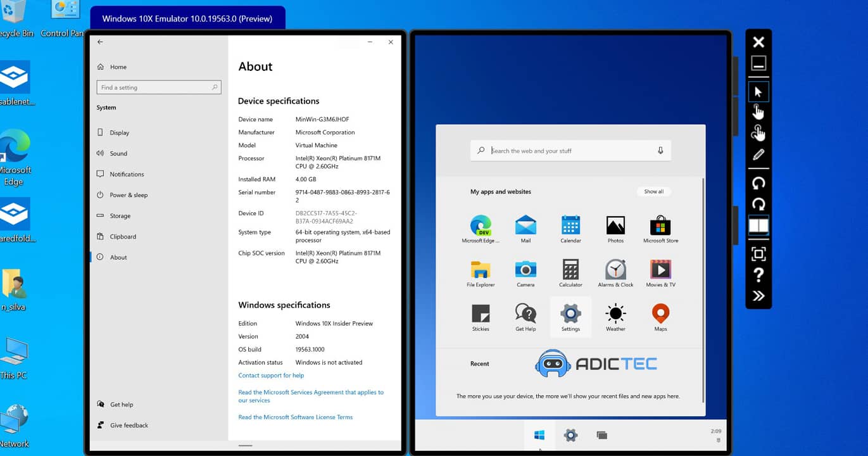This screenshot has height=456, width=868.
Task: Toggle the dual-screen layout button
Action: click(x=758, y=226)
